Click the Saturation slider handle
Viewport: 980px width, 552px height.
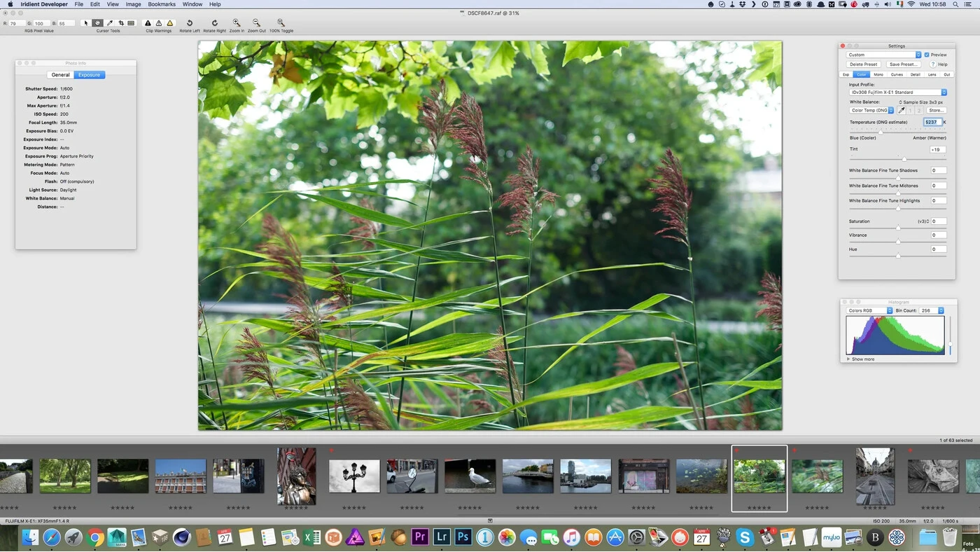point(898,228)
